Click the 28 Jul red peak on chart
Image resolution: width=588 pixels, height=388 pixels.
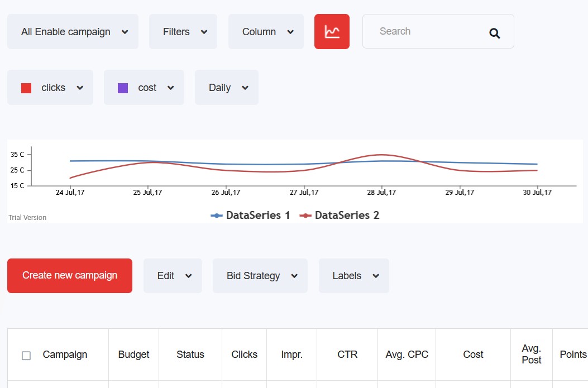pos(381,155)
